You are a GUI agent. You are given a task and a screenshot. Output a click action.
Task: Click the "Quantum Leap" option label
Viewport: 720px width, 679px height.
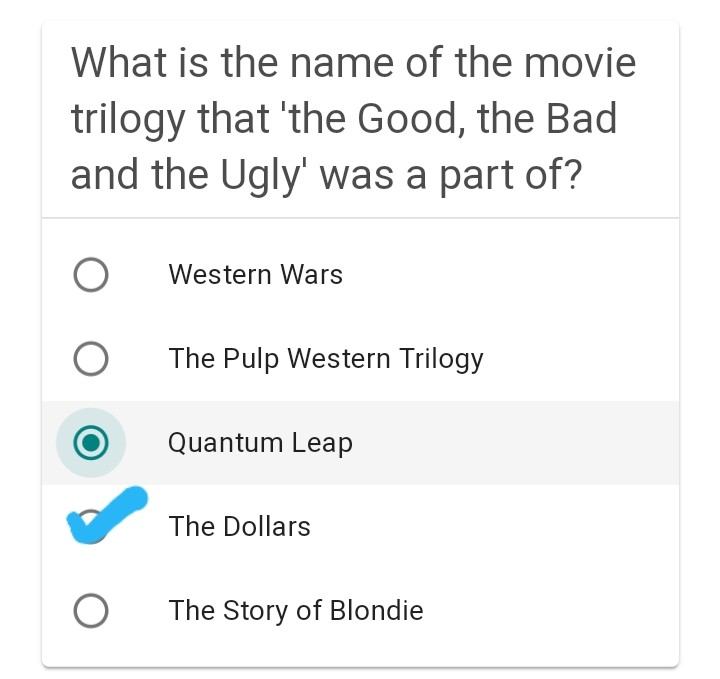(260, 443)
